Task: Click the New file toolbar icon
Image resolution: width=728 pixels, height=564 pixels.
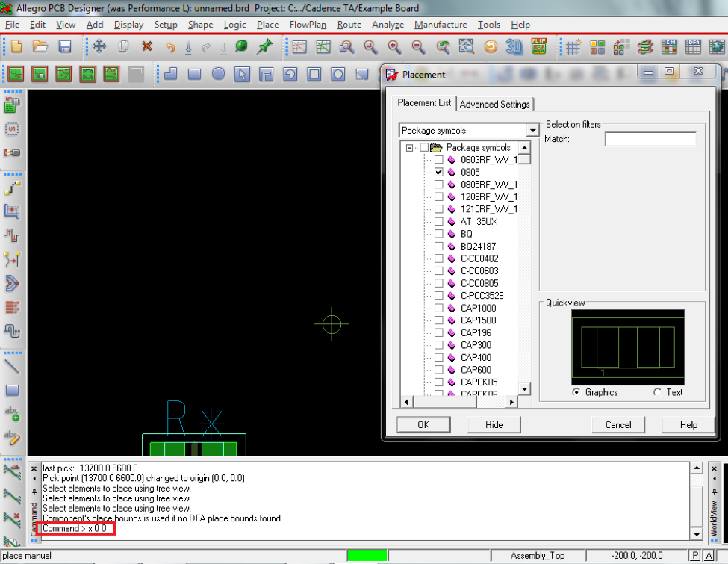Action: pyautogui.click(x=16, y=46)
